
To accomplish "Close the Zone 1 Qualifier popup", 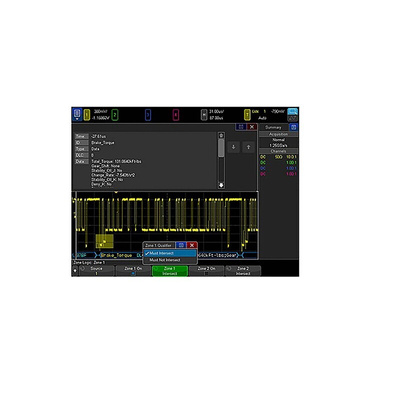I will click(192, 245).
